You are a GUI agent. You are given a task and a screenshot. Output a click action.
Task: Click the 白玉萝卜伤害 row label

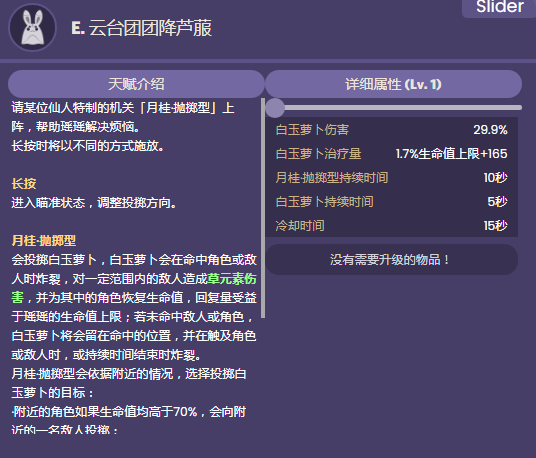(312, 130)
